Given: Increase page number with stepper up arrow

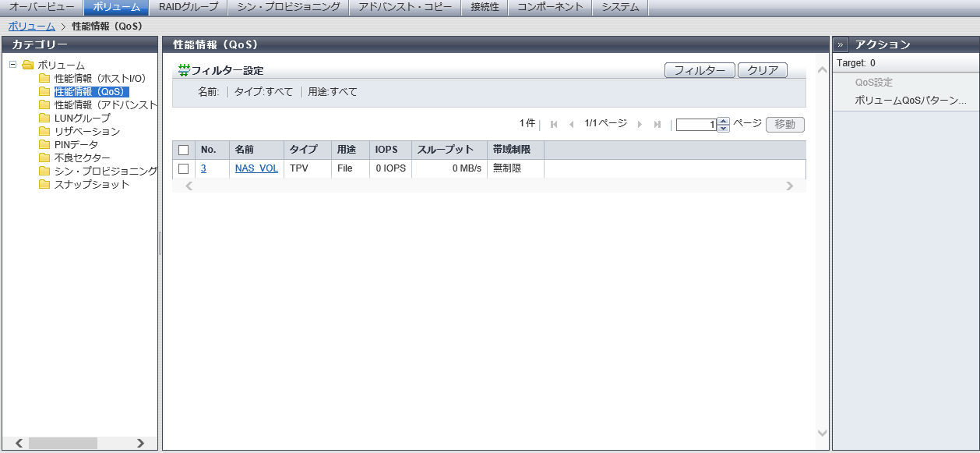Looking at the screenshot, I should tap(723, 121).
